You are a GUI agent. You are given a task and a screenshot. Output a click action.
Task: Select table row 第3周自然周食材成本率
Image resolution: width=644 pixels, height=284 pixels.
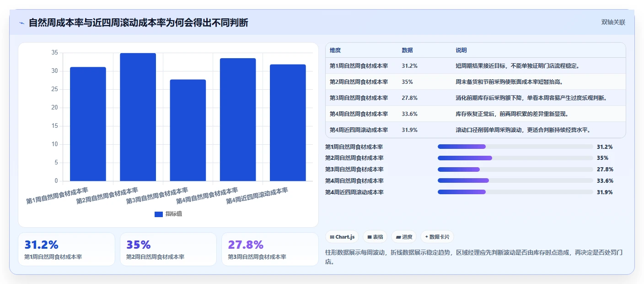475,98
